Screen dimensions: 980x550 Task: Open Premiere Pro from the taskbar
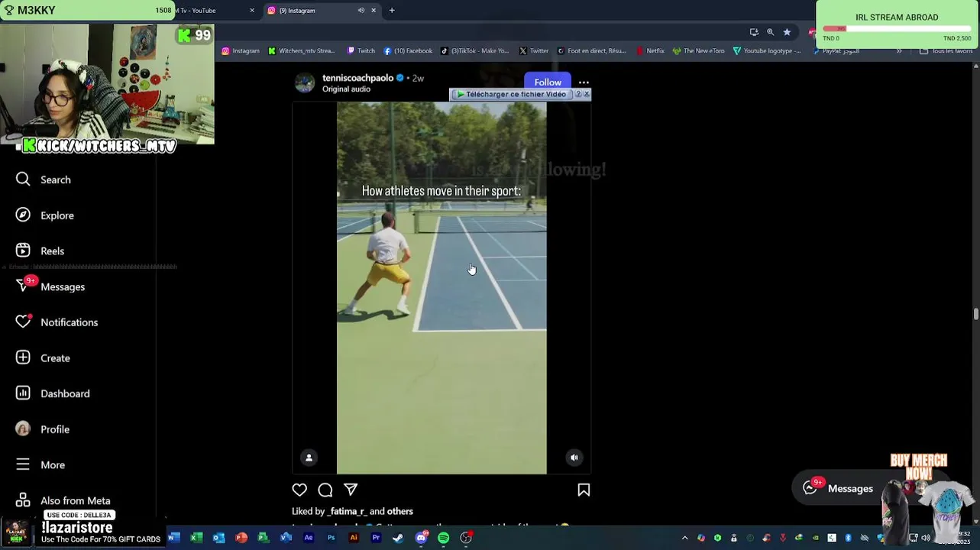click(x=376, y=538)
